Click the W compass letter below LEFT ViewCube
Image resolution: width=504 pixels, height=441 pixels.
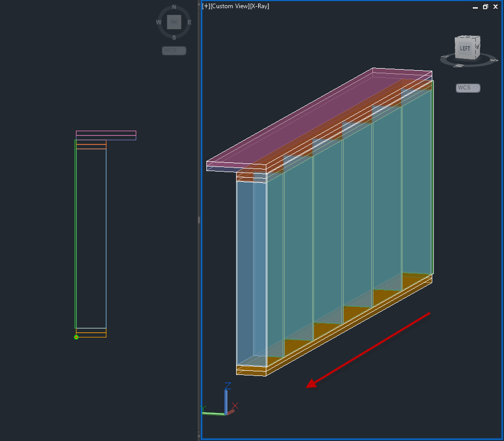coord(459,65)
